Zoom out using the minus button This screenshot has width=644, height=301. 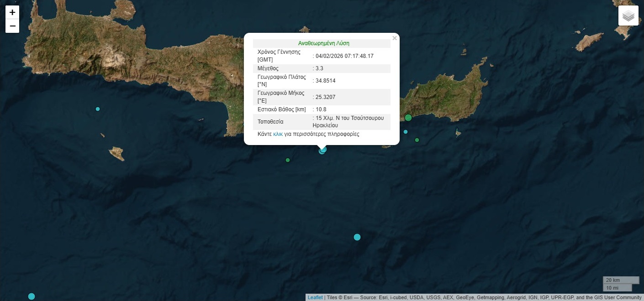[12, 26]
